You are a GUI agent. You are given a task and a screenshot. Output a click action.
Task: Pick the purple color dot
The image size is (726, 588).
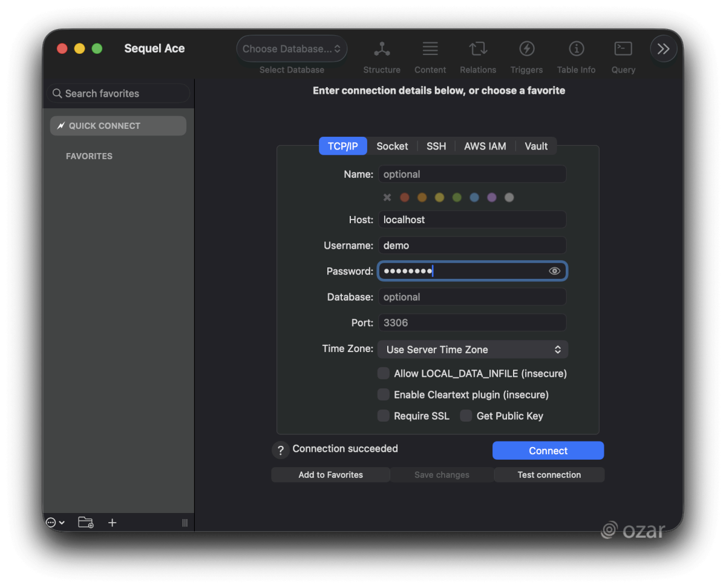click(492, 197)
